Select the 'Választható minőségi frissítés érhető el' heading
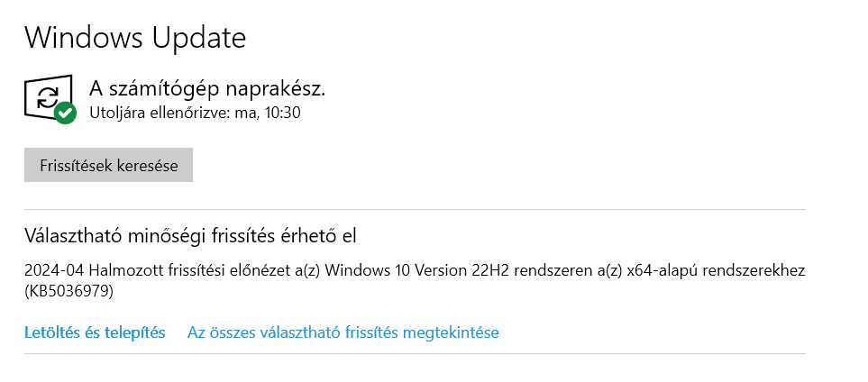Image resolution: width=868 pixels, height=382 pixels. (190, 236)
